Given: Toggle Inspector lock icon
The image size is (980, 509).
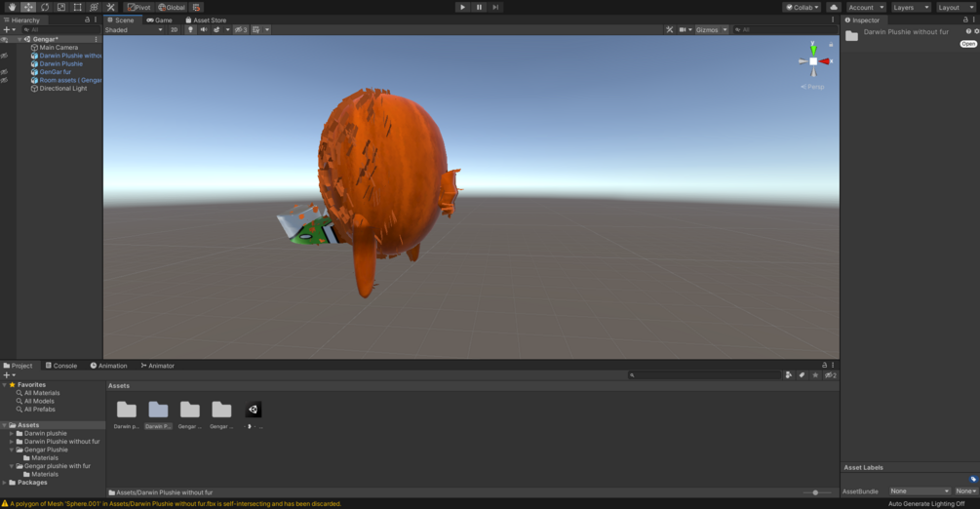Looking at the screenshot, I should [x=965, y=20].
